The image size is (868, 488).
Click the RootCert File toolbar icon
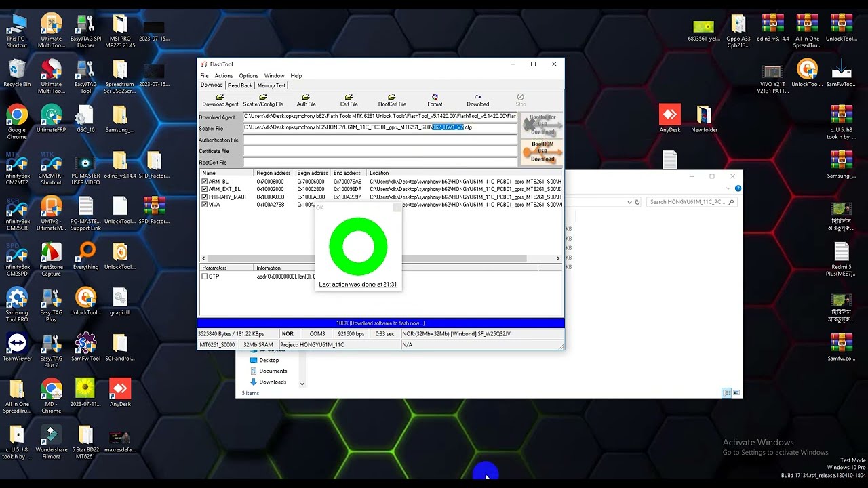coord(392,100)
